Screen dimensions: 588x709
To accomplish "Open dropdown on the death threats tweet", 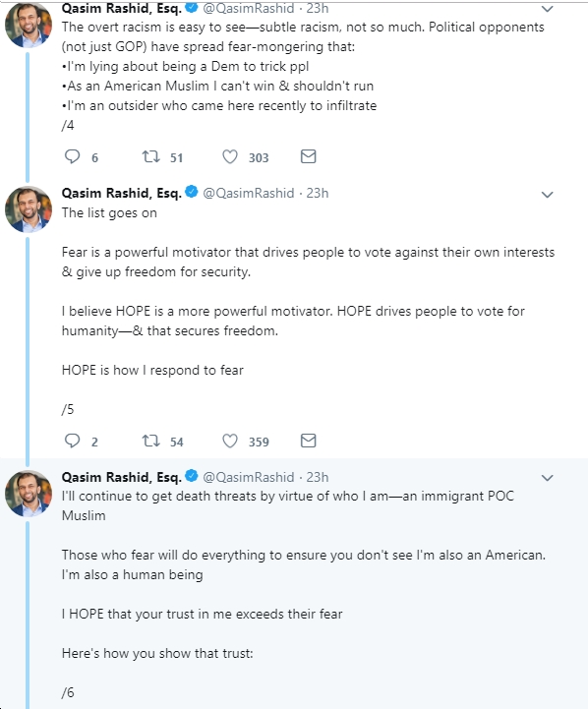I will pos(548,478).
